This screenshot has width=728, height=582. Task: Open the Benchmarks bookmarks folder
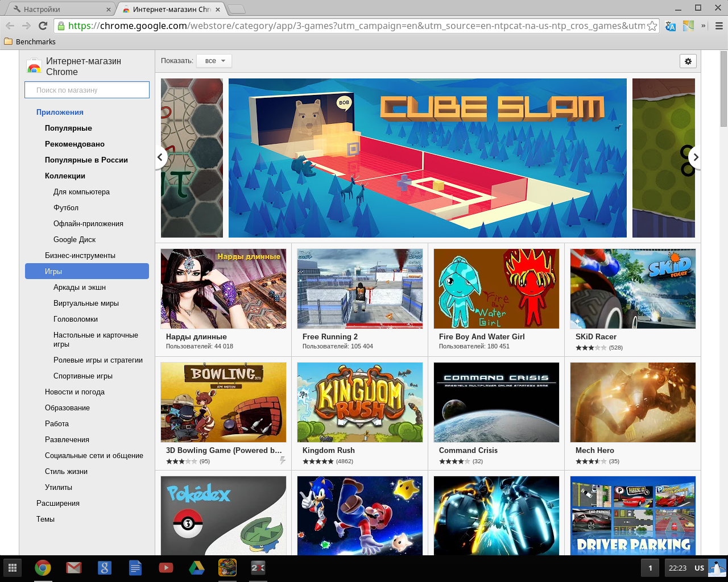click(30, 41)
